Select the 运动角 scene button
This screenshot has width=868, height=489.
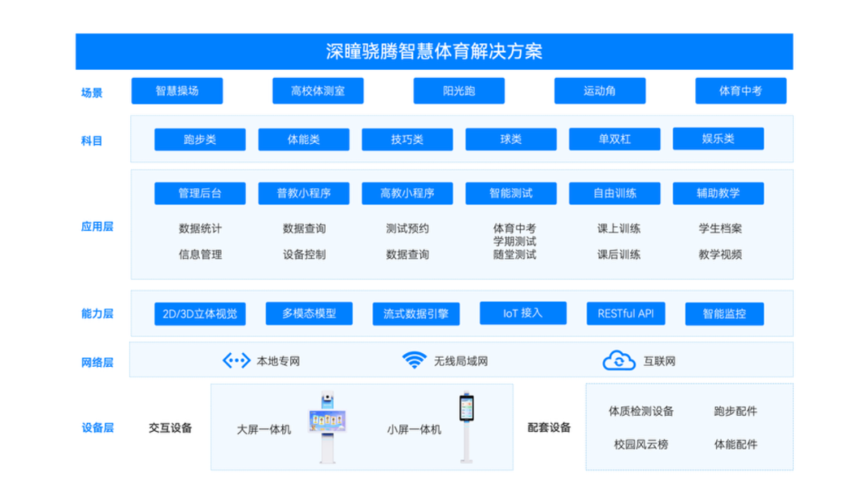tap(600, 91)
